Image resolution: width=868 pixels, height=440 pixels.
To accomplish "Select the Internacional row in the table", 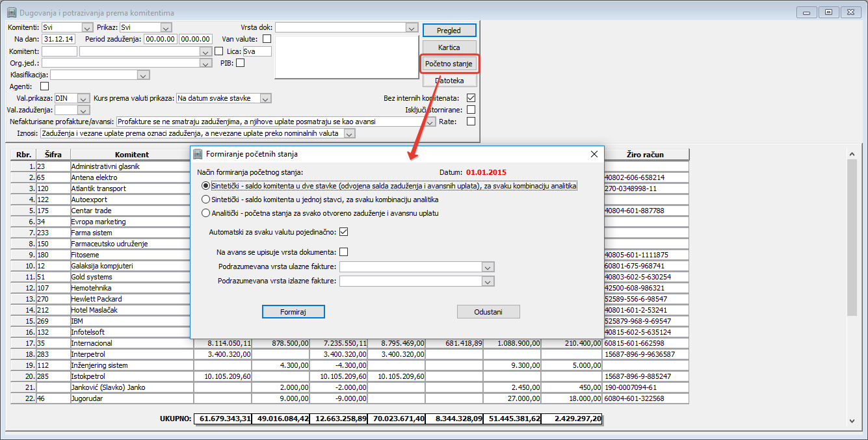I will point(350,343).
